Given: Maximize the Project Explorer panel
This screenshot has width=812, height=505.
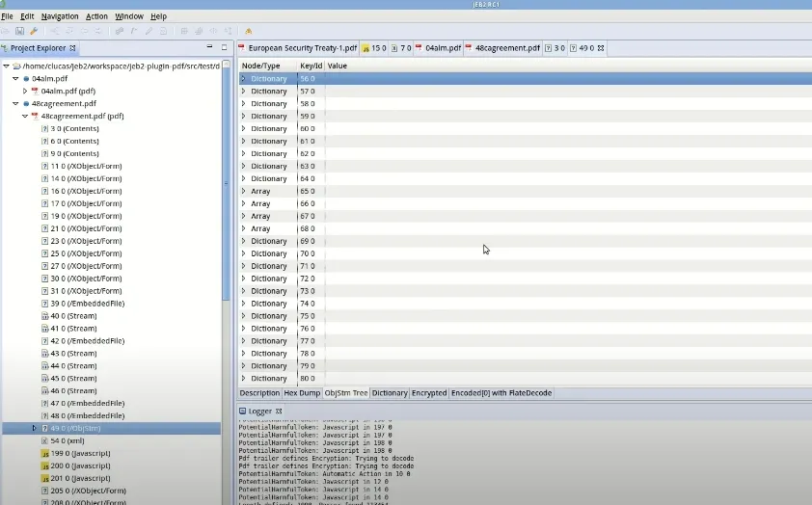Looking at the screenshot, I should click(225, 47).
